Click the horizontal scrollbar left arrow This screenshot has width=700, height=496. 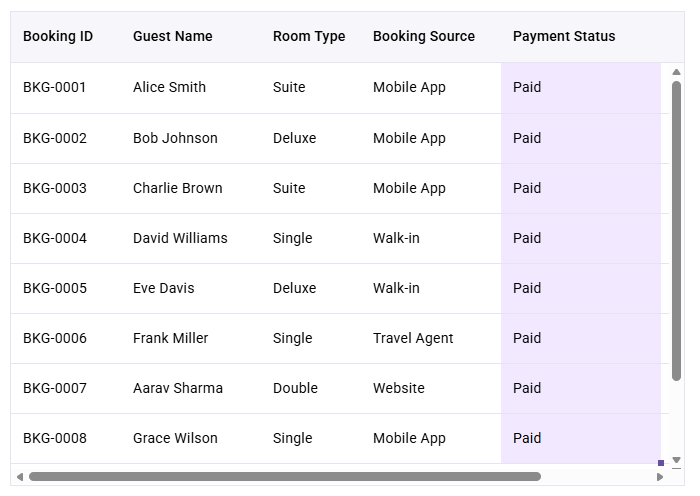coord(20,477)
